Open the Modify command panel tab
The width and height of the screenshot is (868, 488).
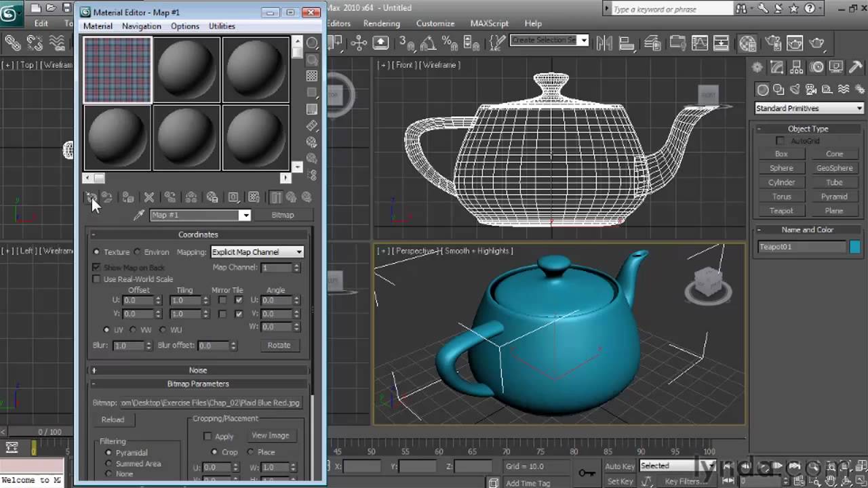pyautogui.click(x=777, y=68)
